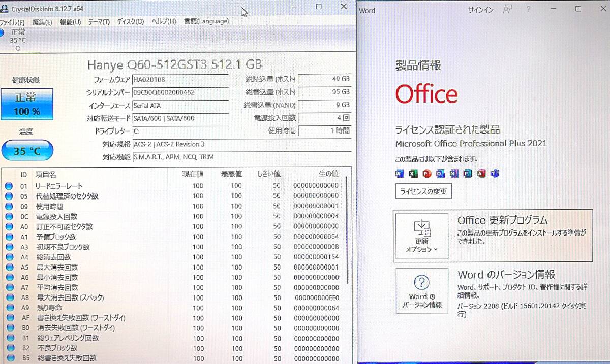The height and width of the screenshot is (364, 610).
Task: Open the 言語(Language) menu in CrystalDiskInfo
Action: 206,22
